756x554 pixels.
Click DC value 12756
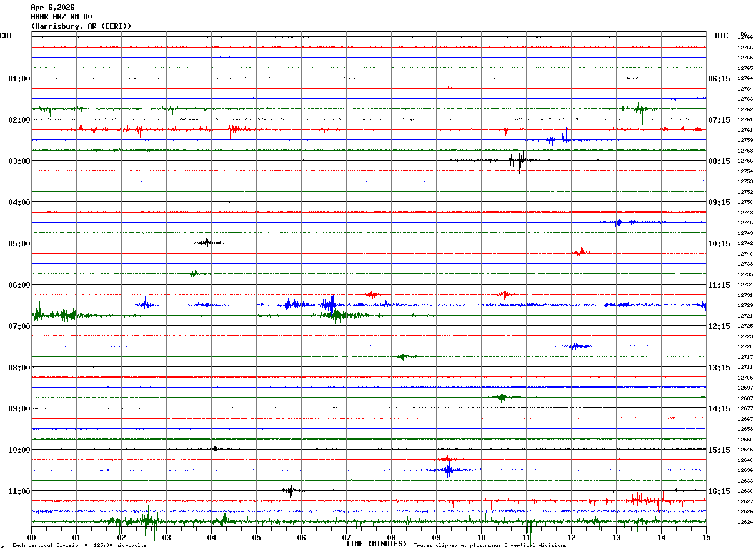(745, 161)
